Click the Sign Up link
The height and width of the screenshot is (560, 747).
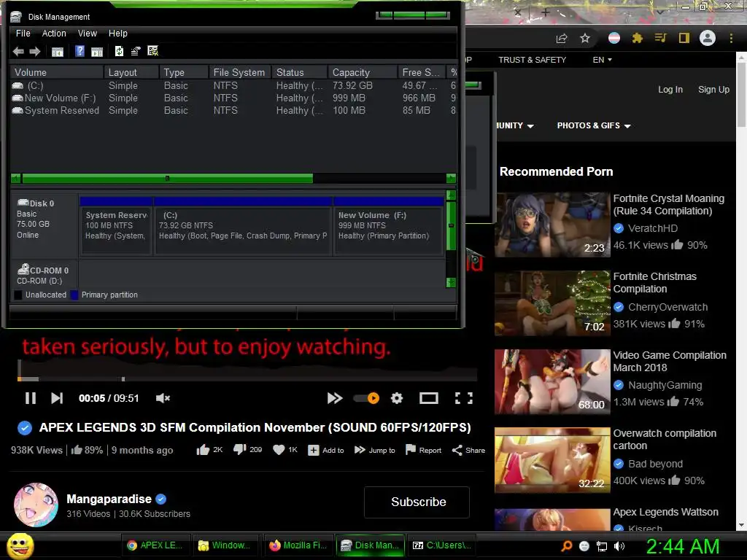(x=713, y=90)
